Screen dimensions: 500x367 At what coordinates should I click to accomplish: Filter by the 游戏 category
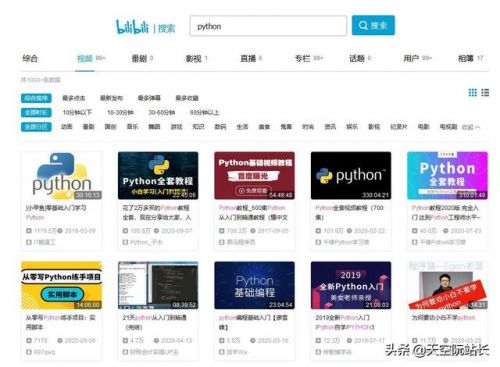pos(176,127)
